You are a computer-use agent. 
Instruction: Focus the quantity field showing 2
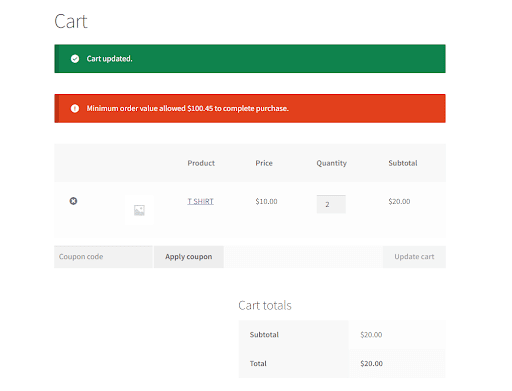tap(331, 204)
